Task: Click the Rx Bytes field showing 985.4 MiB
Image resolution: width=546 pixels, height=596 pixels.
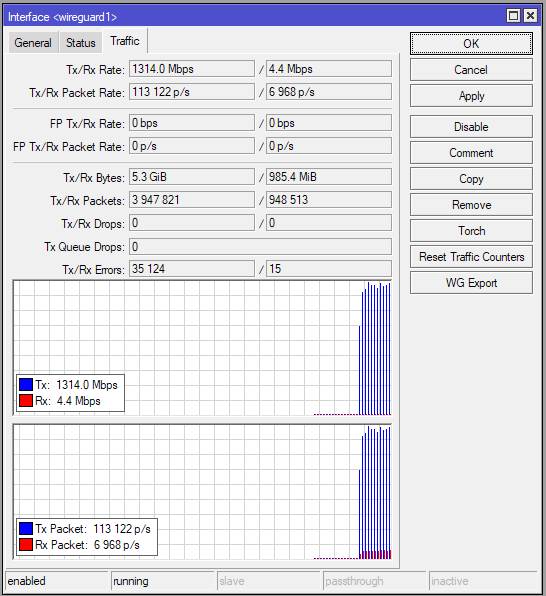Action: pos(329,177)
